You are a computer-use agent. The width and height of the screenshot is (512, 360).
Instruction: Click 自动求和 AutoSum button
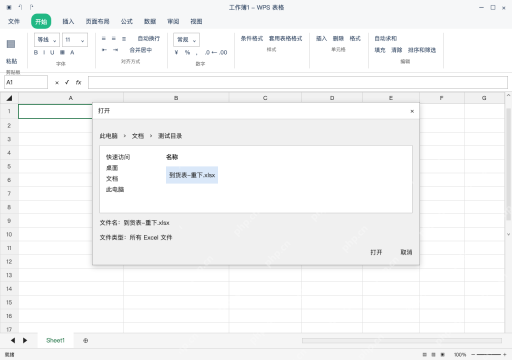pos(386,39)
